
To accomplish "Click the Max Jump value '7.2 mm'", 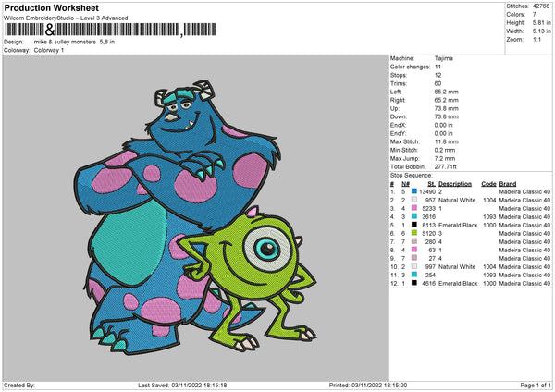I will (x=445, y=158).
